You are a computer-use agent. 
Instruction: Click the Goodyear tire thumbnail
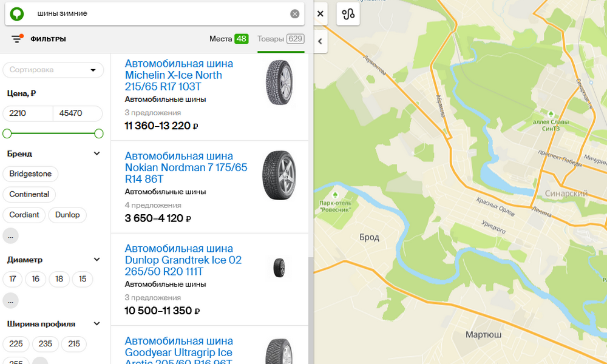pos(279,351)
